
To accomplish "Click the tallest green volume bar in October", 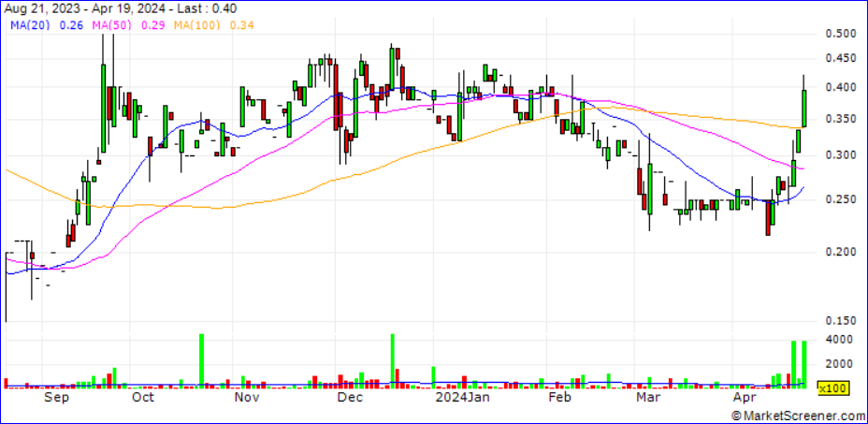I will [x=201, y=360].
